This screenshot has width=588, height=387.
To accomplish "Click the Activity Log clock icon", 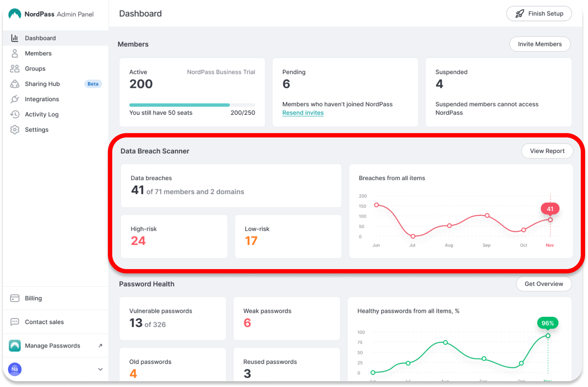I will (x=14, y=114).
